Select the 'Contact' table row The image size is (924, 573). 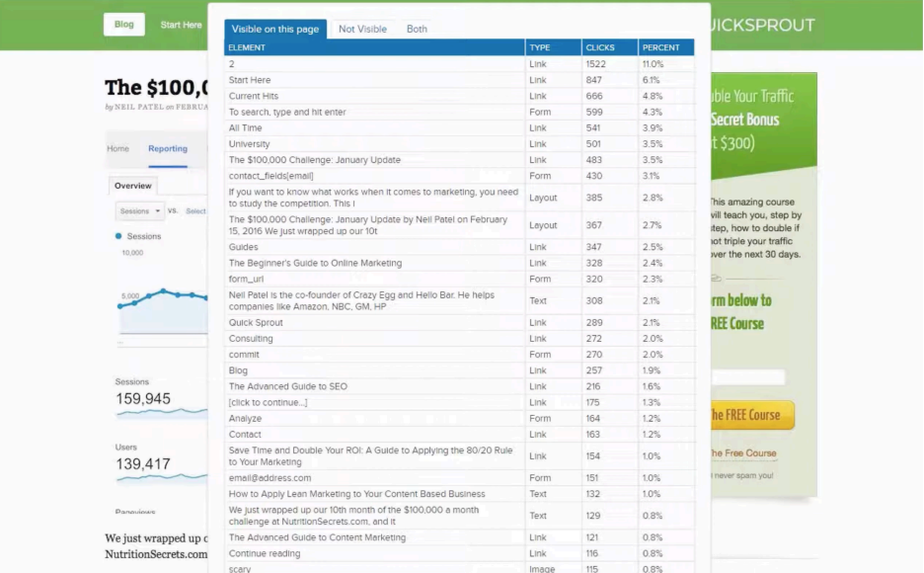[x=459, y=434]
